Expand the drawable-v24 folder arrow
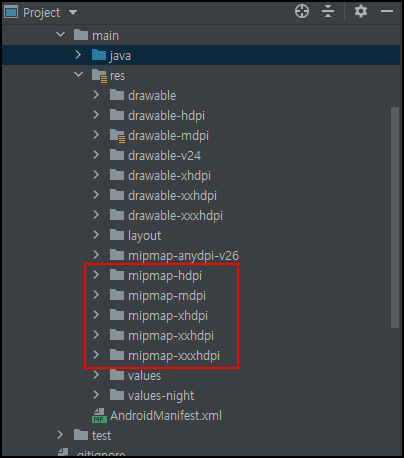This screenshot has height=458, width=404. pos(96,155)
